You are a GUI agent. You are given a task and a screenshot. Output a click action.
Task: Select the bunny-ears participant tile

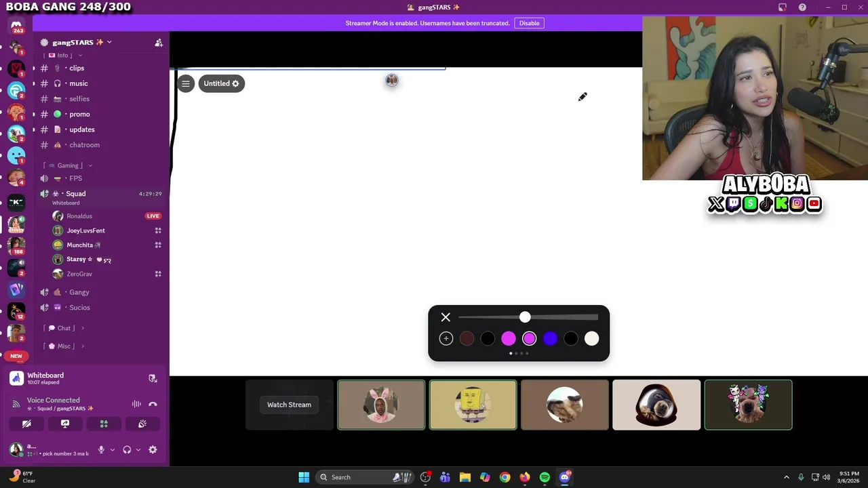381,405
